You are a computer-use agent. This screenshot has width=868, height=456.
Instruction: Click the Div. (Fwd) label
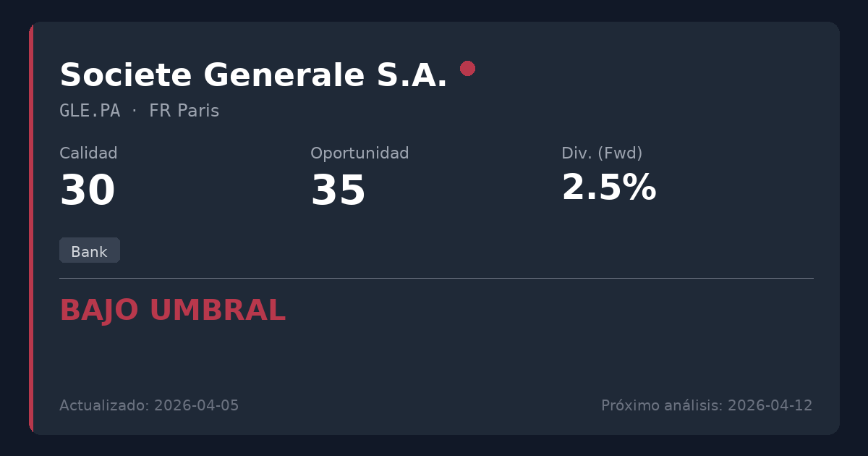pyautogui.click(x=602, y=153)
